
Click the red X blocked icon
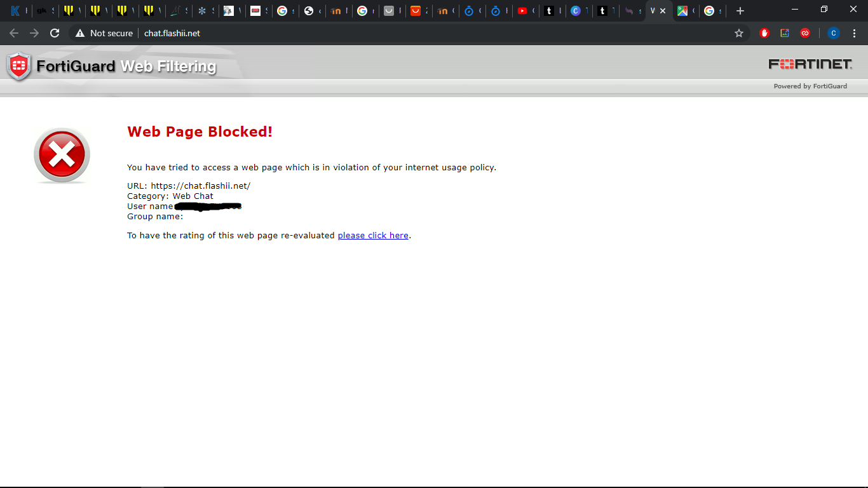62,155
